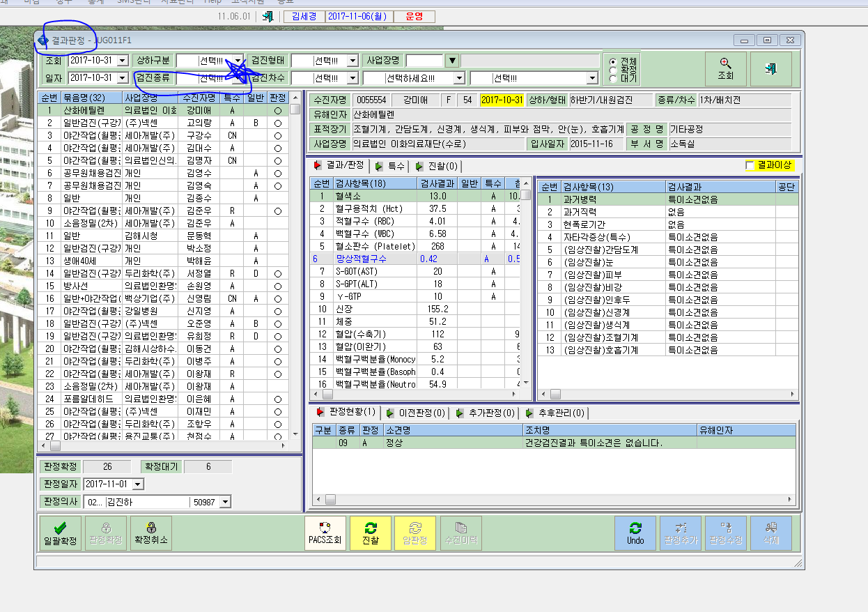The width and height of the screenshot is (868, 612).
Task: Select the 확정 radio option
Action: [613, 70]
